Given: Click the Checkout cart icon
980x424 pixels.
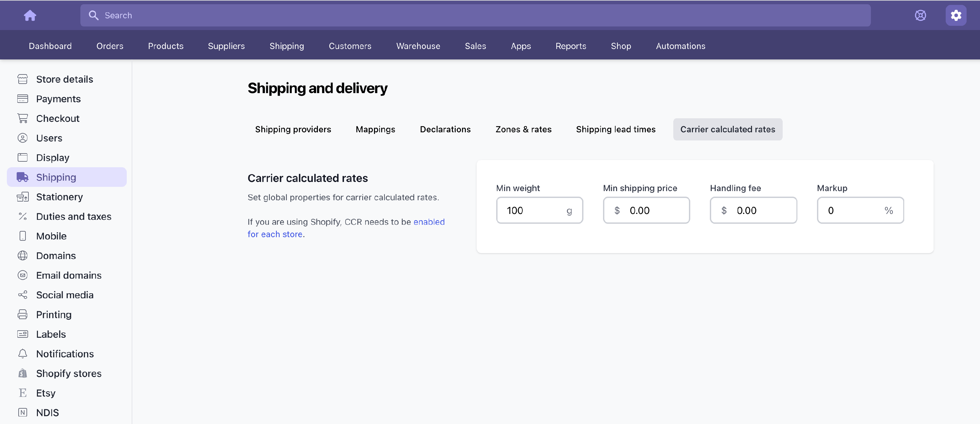Looking at the screenshot, I should pos(23,118).
